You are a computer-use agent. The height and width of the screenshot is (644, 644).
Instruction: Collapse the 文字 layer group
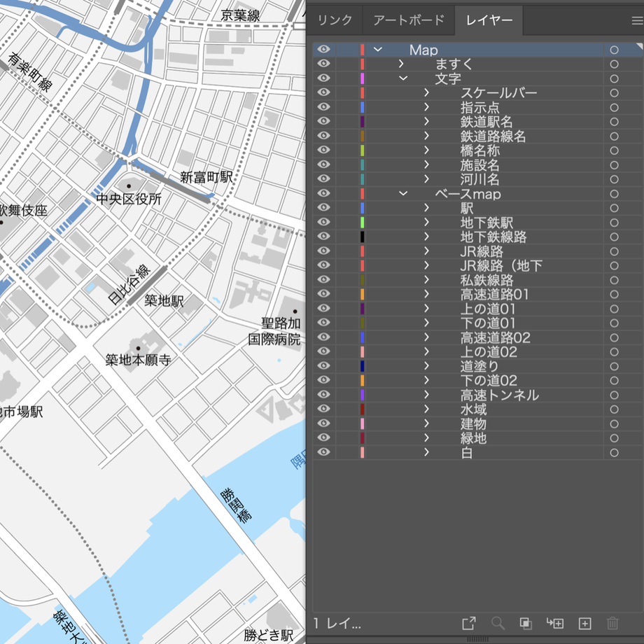tap(403, 78)
